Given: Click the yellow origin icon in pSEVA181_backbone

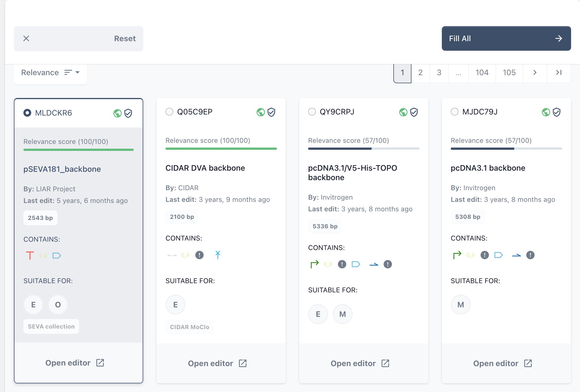Looking at the screenshot, I should [43, 256].
